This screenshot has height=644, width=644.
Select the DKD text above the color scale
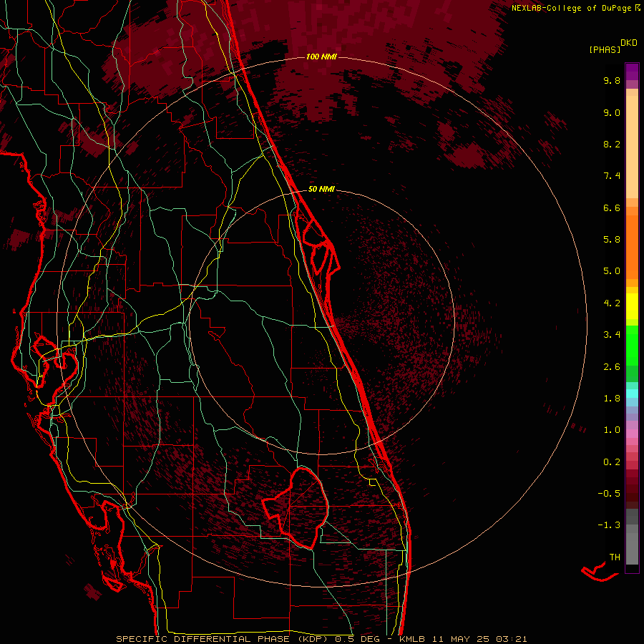pos(629,43)
